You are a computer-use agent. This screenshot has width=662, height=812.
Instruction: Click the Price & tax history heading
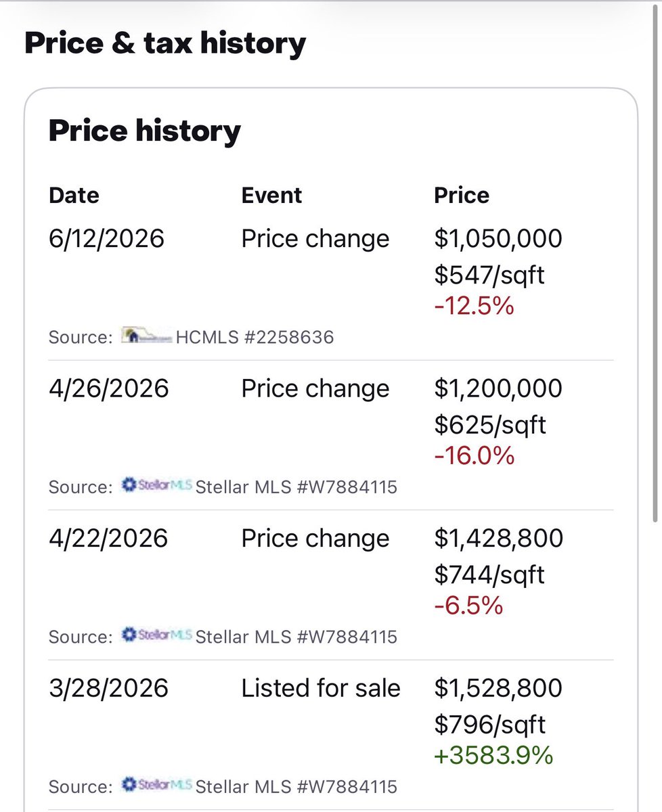pyautogui.click(x=165, y=43)
